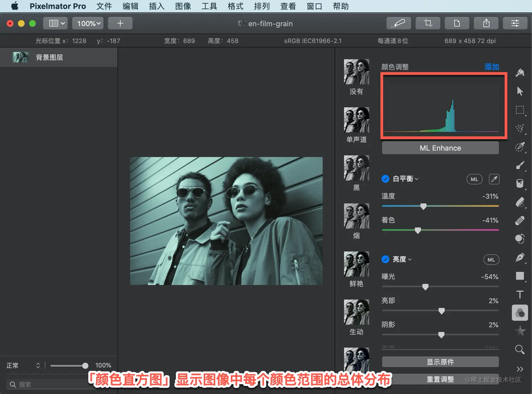
Task: Select the Color Adjustments tool
Action: (x=520, y=312)
